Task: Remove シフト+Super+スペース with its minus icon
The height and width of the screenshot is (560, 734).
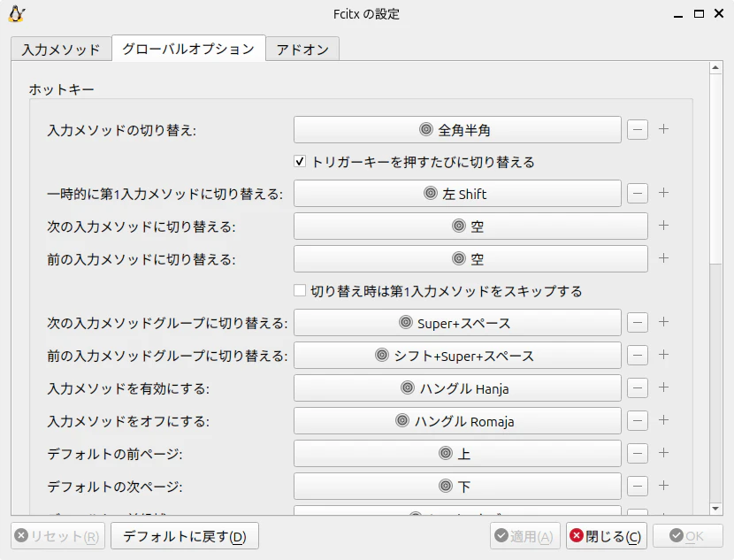Action: pyautogui.click(x=638, y=356)
